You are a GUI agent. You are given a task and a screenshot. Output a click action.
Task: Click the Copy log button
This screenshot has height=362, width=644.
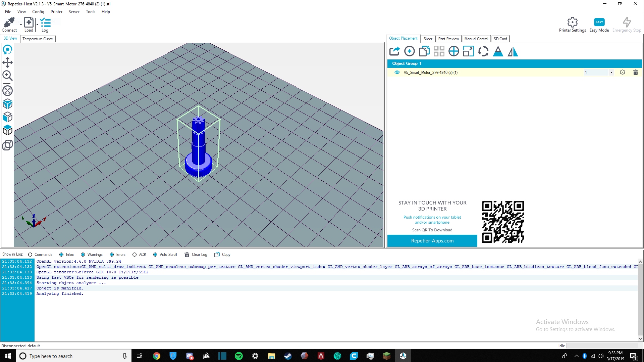point(222,255)
